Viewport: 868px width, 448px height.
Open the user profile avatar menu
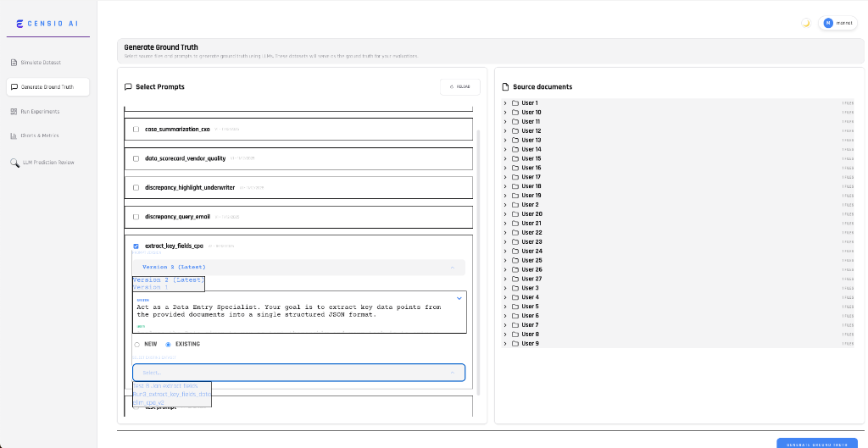827,23
